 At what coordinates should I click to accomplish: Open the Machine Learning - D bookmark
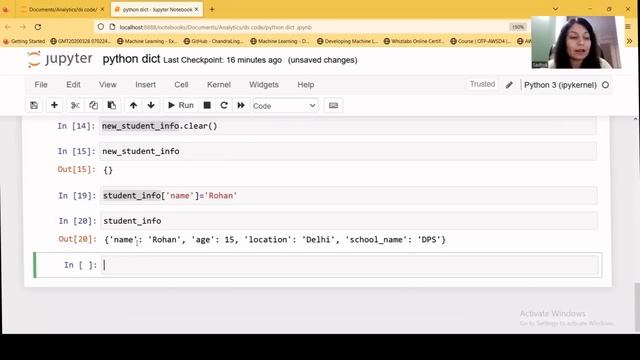click(280, 41)
